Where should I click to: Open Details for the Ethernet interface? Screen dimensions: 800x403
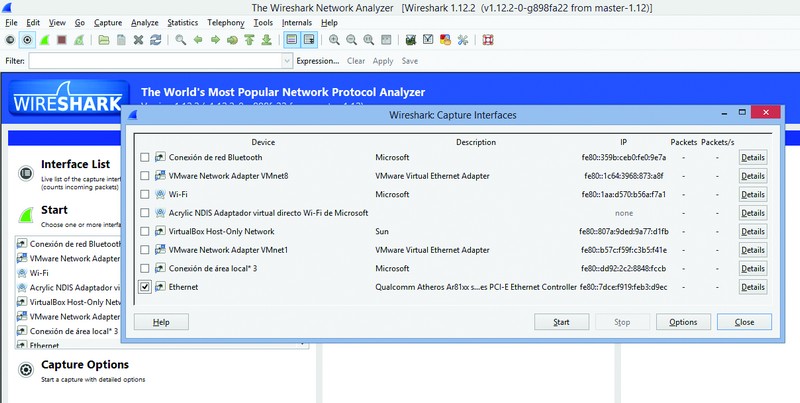753,287
